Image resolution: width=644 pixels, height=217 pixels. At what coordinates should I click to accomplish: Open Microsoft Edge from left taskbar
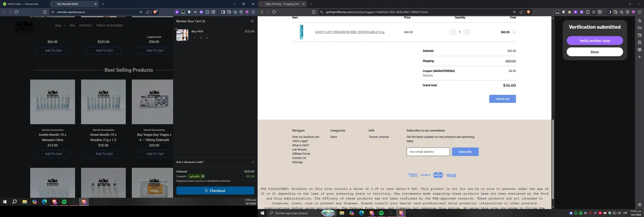tap(44, 202)
